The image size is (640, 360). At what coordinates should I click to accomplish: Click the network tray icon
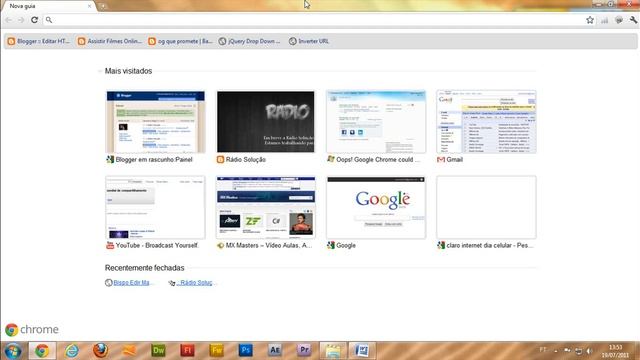(x=578, y=351)
